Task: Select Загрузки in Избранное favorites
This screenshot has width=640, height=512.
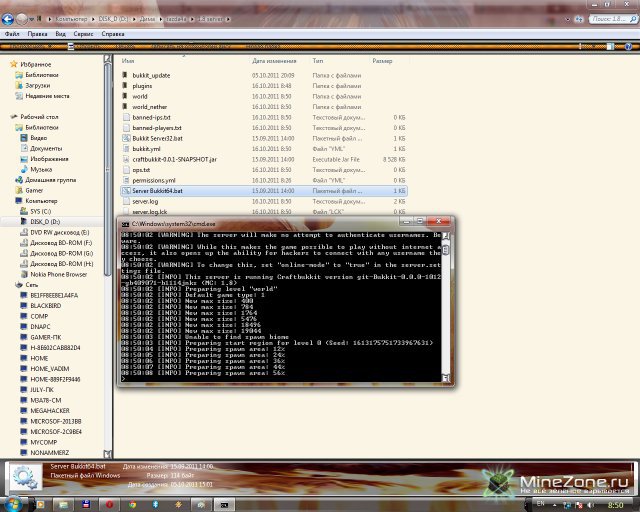Action: pos(38,86)
